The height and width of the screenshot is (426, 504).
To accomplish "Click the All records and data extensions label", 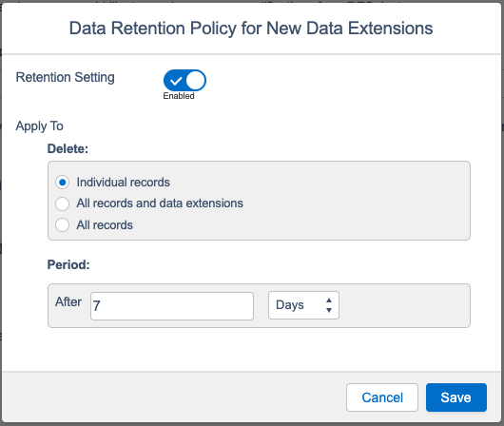I will [160, 203].
